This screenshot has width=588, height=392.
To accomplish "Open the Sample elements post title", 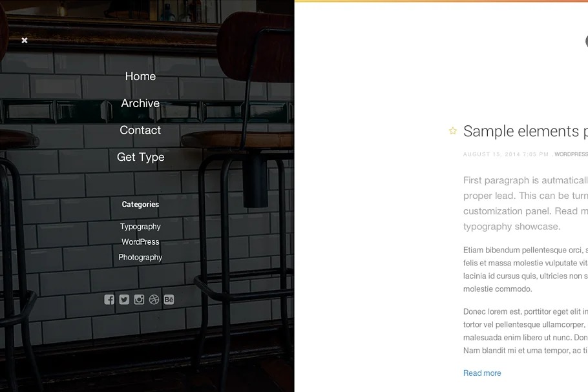I will tap(525, 131).
